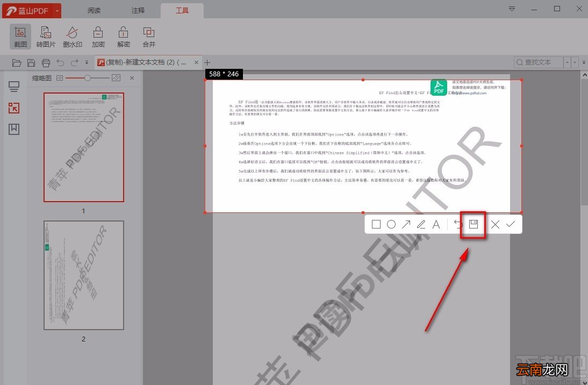Switch to the 工具 tab
This screenshot has height=385, width=588.
[x=182, y=11]
